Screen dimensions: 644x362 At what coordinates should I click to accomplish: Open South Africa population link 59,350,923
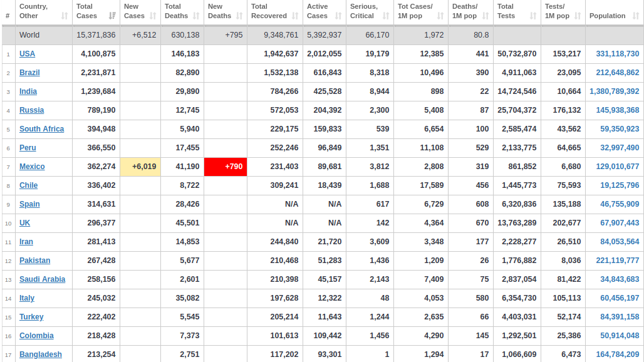[x=620, y=129]
